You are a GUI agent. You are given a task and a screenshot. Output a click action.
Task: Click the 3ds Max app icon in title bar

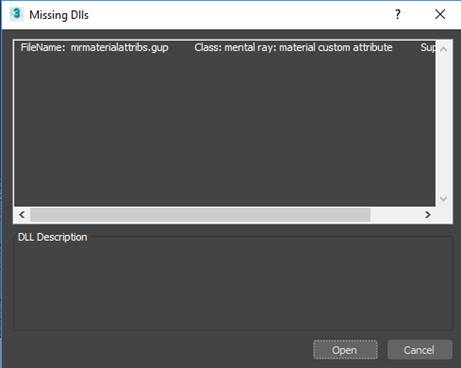(x=16, y=14)
